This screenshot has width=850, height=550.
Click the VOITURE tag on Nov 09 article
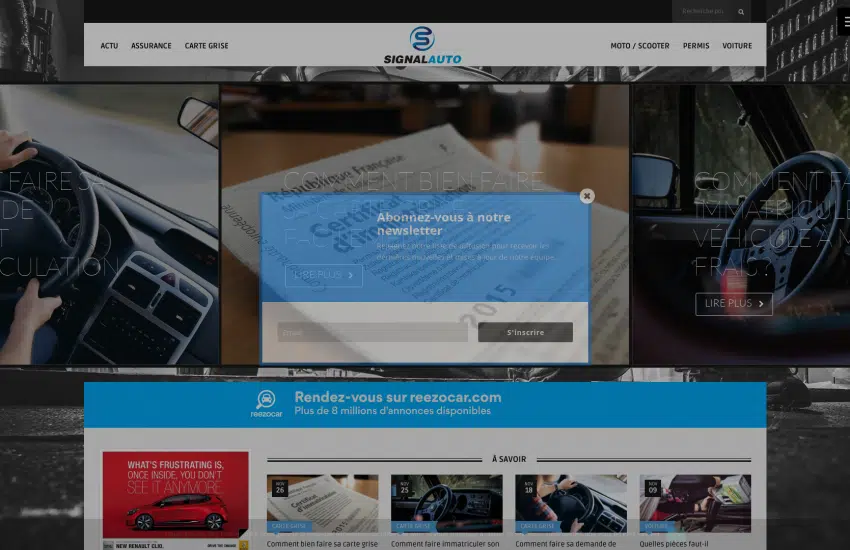[x=656, y=526]
